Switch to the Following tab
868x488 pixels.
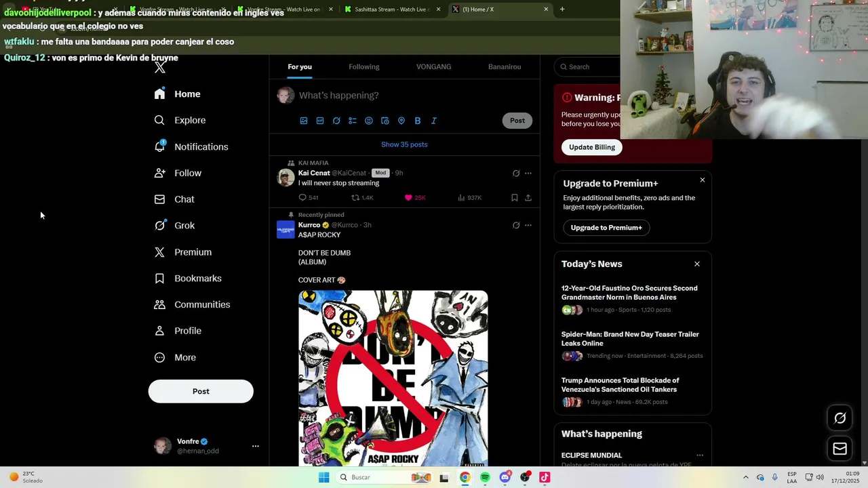pyautogui.click(x=364, y=66)
